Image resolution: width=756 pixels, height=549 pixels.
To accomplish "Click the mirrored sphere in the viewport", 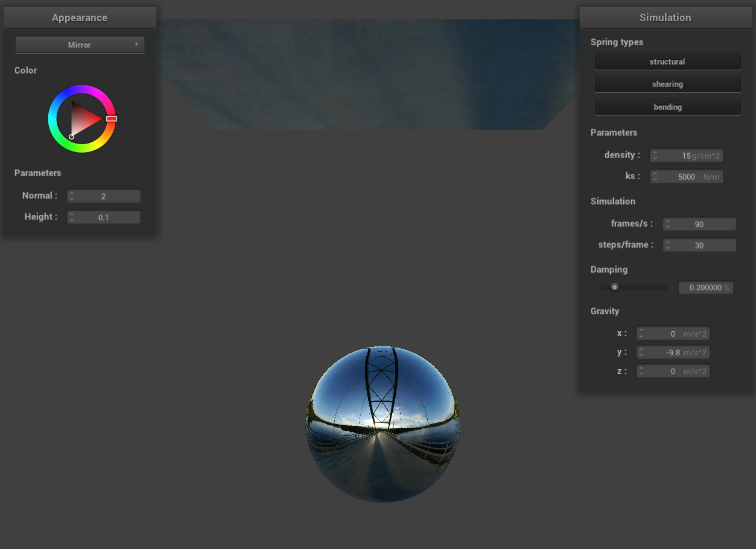I will pyautogui.click(x=383, y=424).
